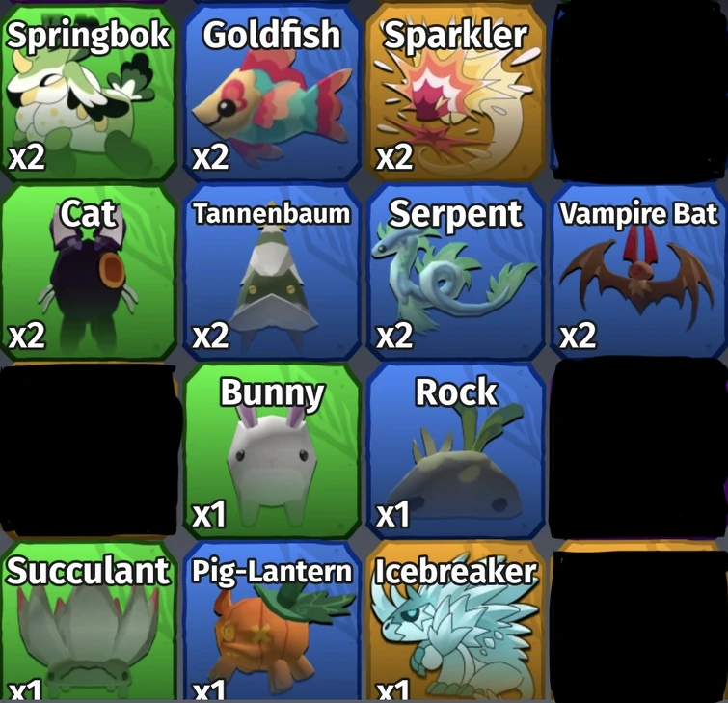
Task: Select the blacked-out card right of Rock
Action: pyautogui.click(x=639, y=450)
